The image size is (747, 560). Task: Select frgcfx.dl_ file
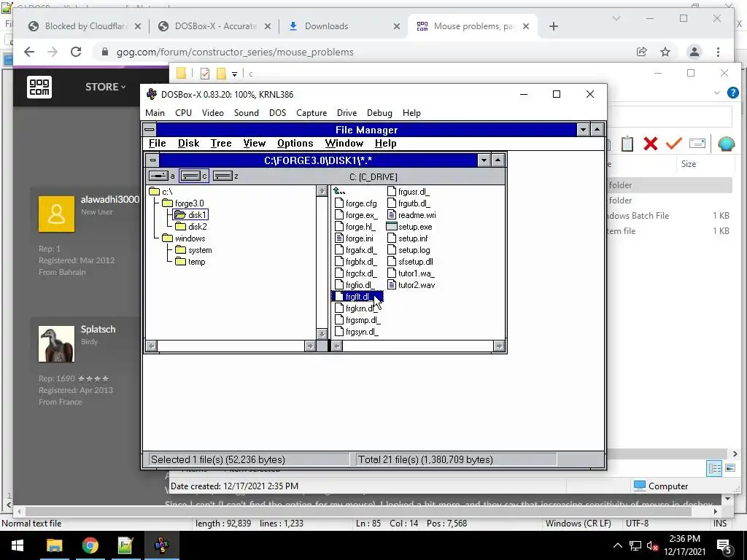(356, 273)
